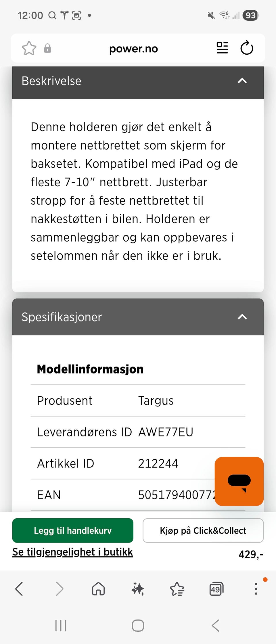Open Android recent apps navigation button
Image resolution: width=276 pixels, height=644 pixels.
point(61,625)
